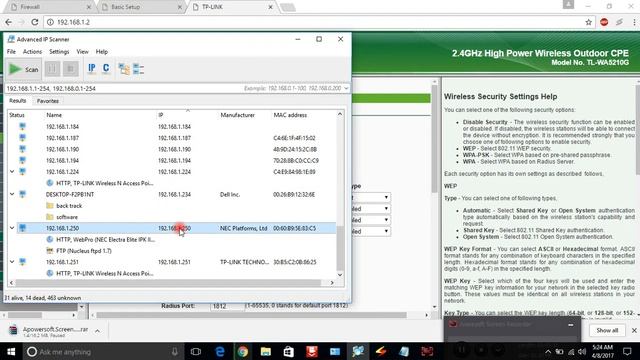Click the back track shared folder icon

(50, 206)
